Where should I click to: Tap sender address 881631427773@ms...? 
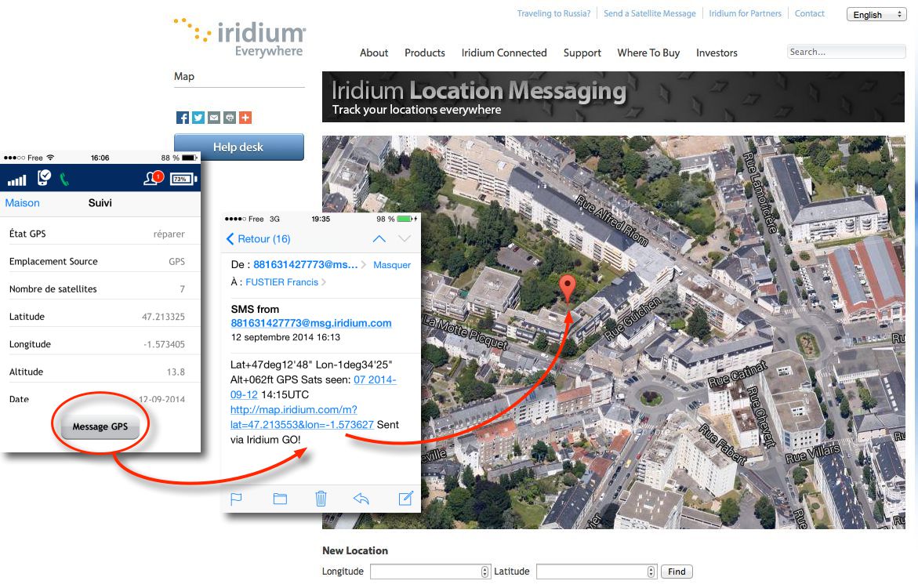(305, 265)
